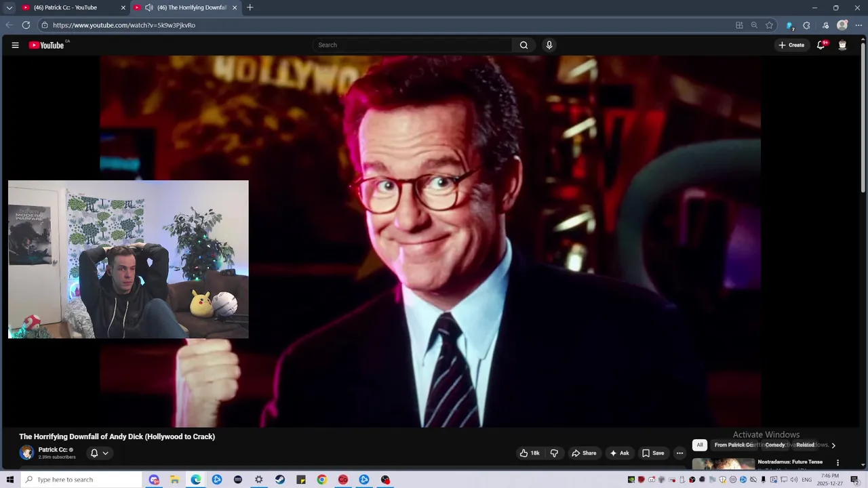
Task: Open the YouTube guide hamburger menu
Action: [x=15, y=45]
